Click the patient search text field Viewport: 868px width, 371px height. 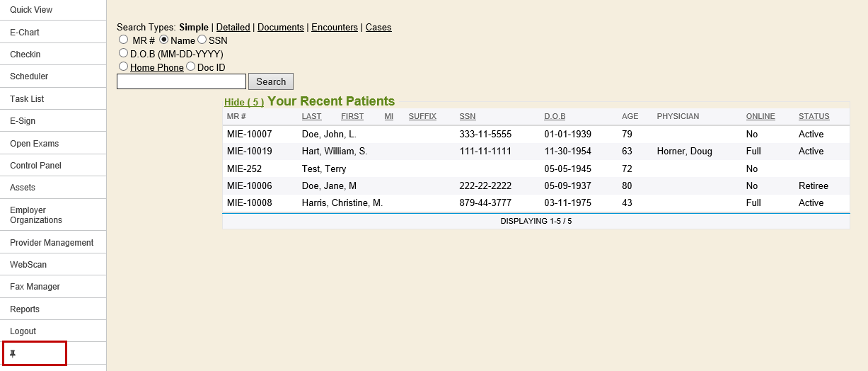(x=181, y=81)
